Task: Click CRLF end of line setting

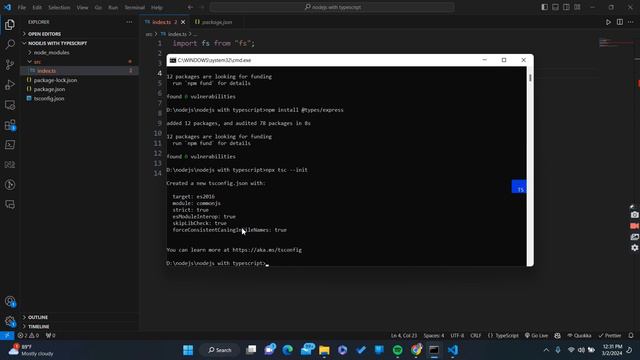Action: click(476, 336)
